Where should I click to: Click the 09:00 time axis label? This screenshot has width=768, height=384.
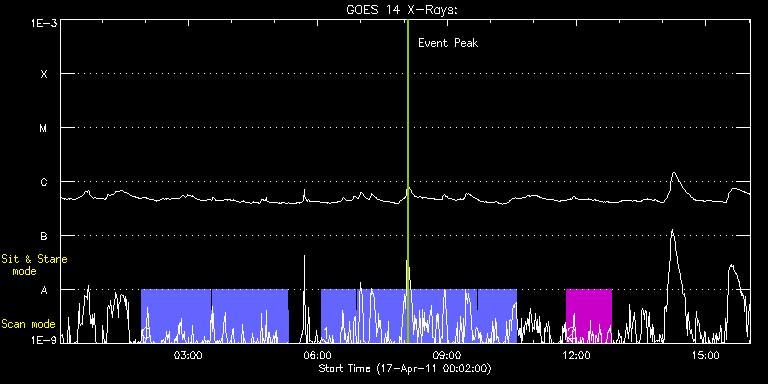point(447,355)
